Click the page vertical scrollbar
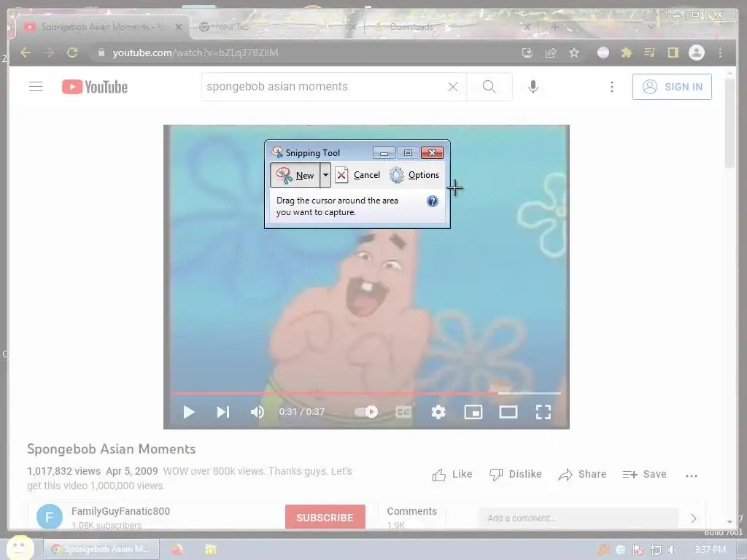Viewport: 747px width, 560px height. (729, 122)
